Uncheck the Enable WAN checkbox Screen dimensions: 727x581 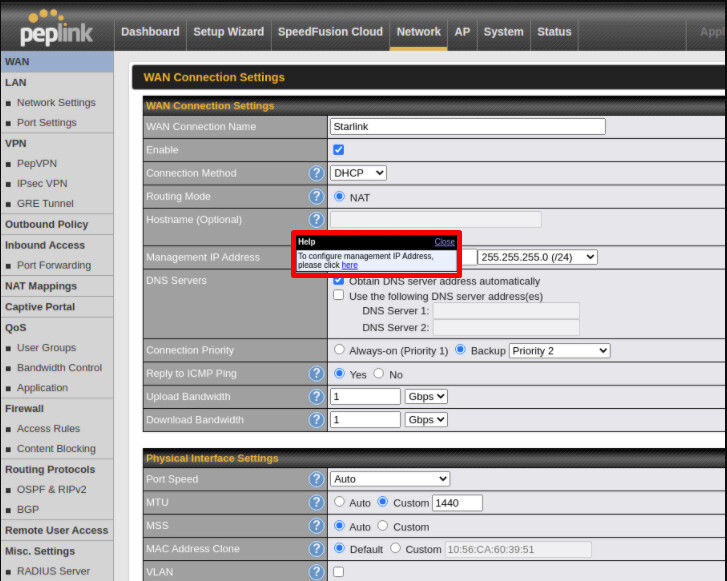338,150
